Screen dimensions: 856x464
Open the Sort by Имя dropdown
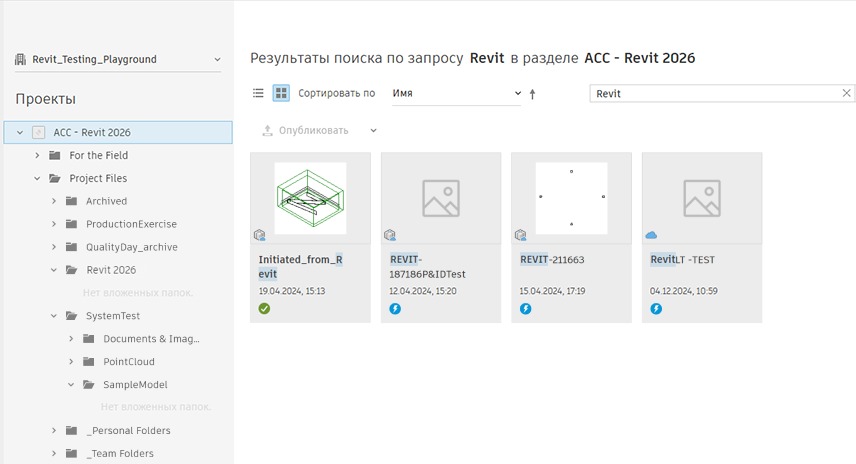[456, 93]
